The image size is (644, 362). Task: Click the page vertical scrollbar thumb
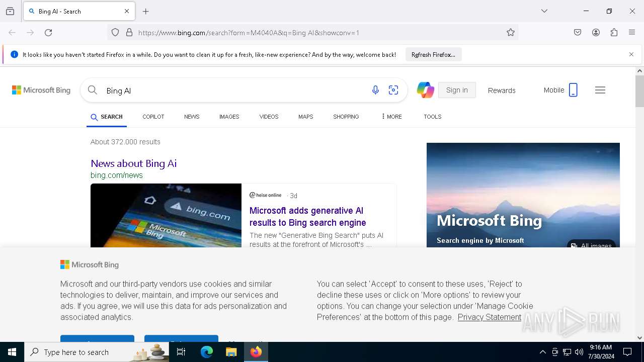[x=639, y=91]
